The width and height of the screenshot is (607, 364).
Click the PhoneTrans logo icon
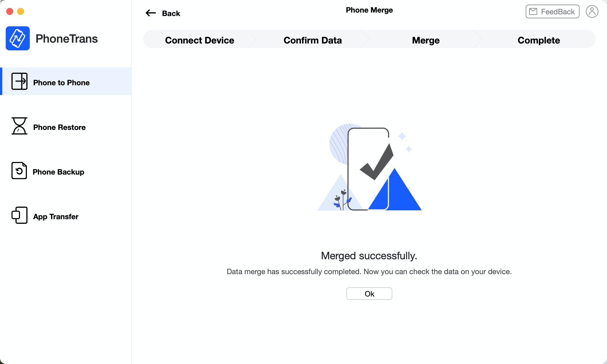tap(18, 38)
